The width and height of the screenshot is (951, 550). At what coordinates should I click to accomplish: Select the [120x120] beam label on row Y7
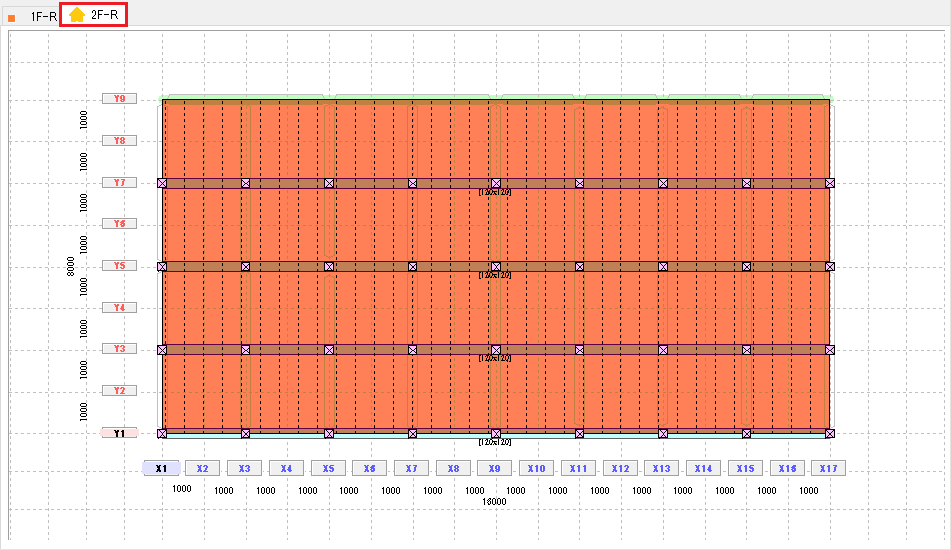(x=495, y=191)
